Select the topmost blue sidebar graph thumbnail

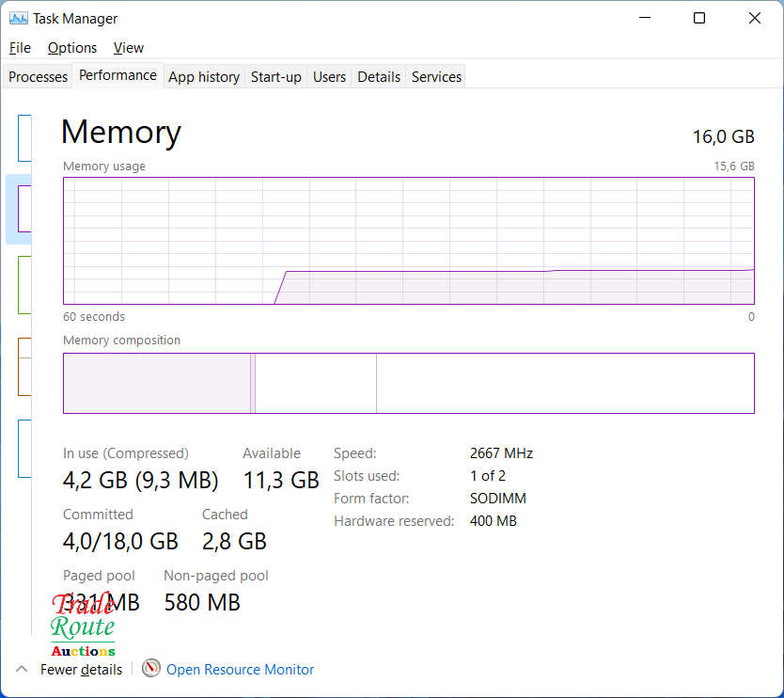click(x=24, y=138)
